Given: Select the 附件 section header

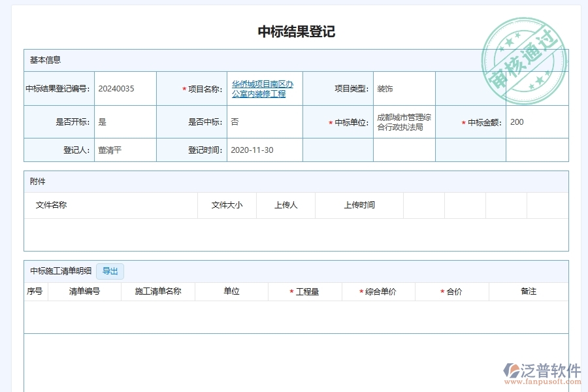Looking at the screenshot, I should pyautogui.click(x=37, y=182).
